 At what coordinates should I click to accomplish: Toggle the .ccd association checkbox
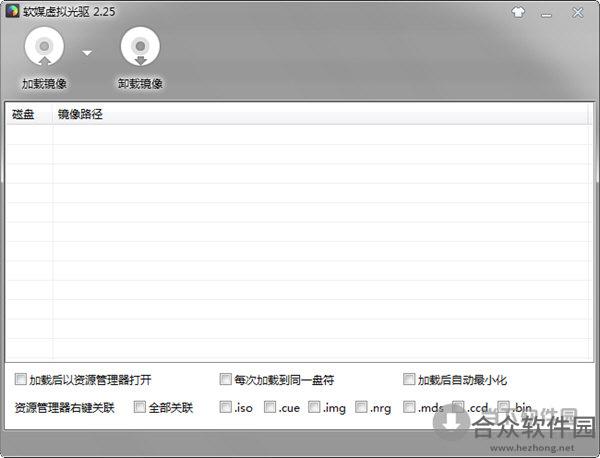coord(458,407)
